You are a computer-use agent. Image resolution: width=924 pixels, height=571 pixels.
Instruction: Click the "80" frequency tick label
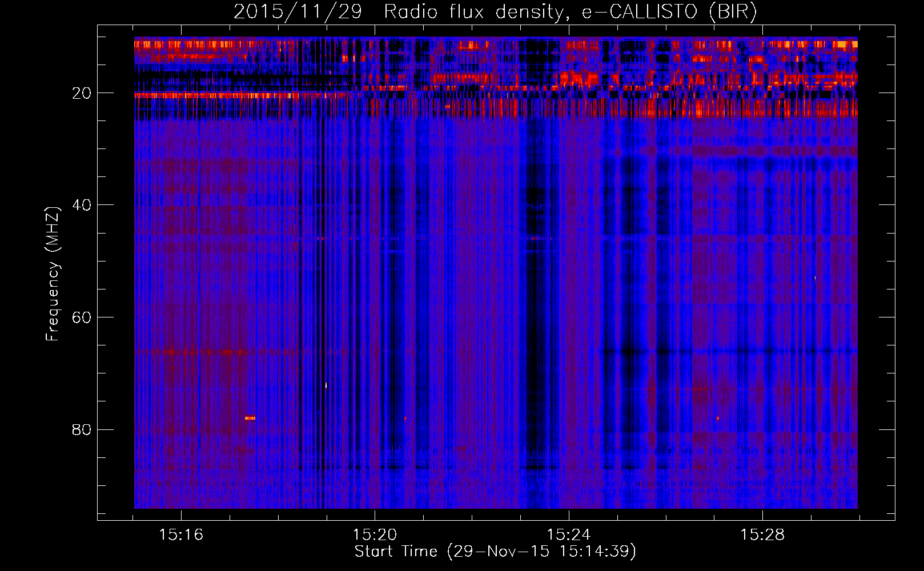click(x=82, y=429)
